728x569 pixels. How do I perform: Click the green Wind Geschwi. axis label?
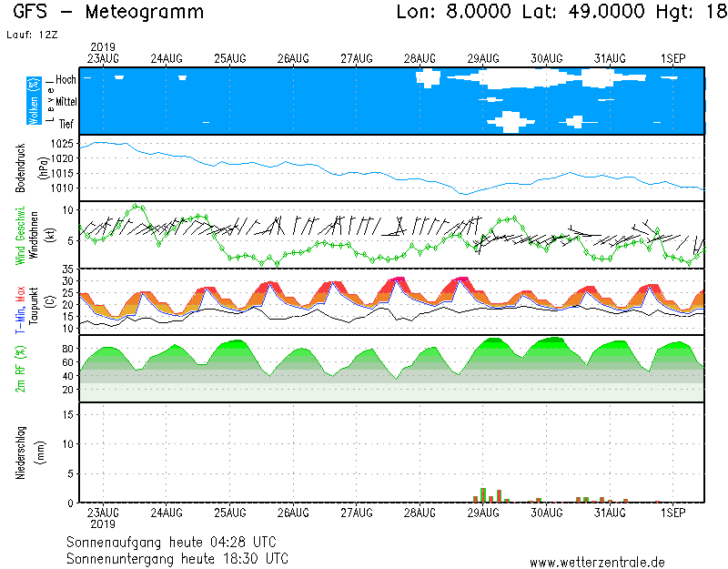point(20,234)
